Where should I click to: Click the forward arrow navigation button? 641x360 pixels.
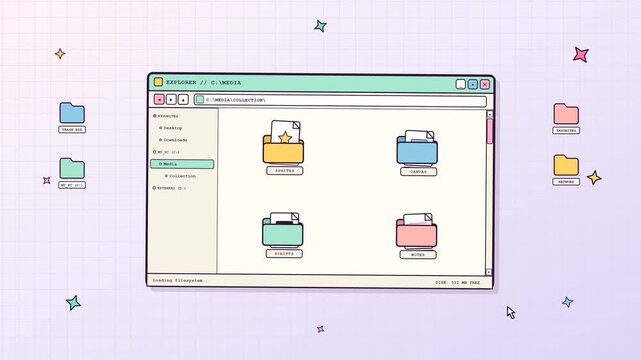point(171,99)
